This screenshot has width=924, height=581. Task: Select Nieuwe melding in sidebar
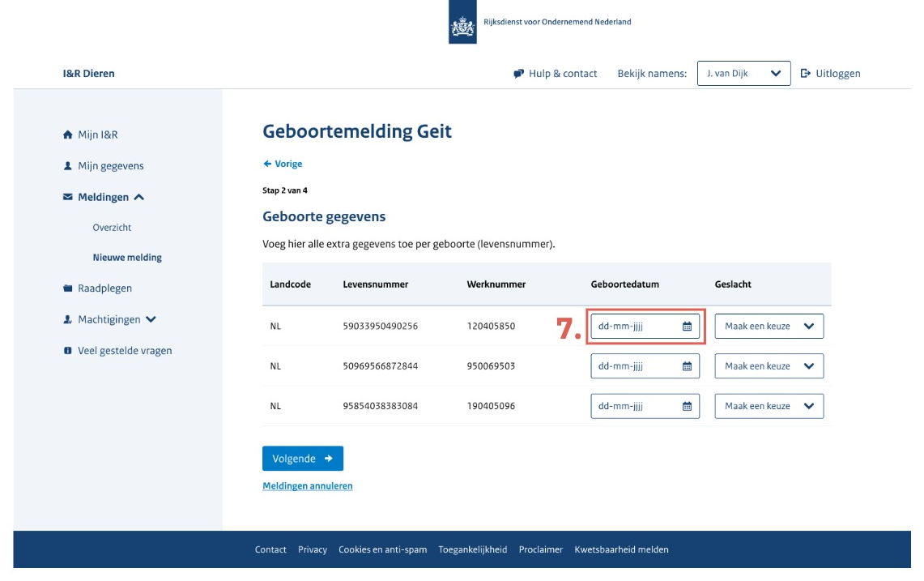[x=127, y=257]
